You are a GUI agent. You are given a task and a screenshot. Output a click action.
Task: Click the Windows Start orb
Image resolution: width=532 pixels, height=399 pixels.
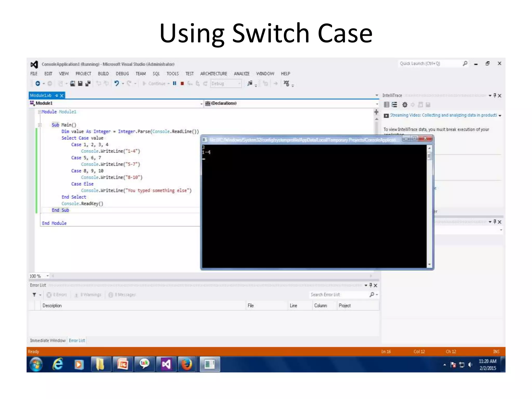(x=36, y=364)
